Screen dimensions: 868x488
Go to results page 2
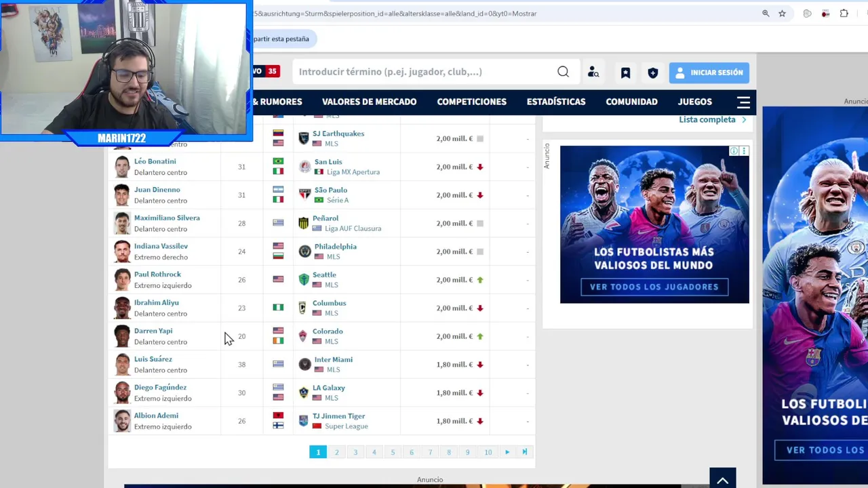[x=336, y=452]
